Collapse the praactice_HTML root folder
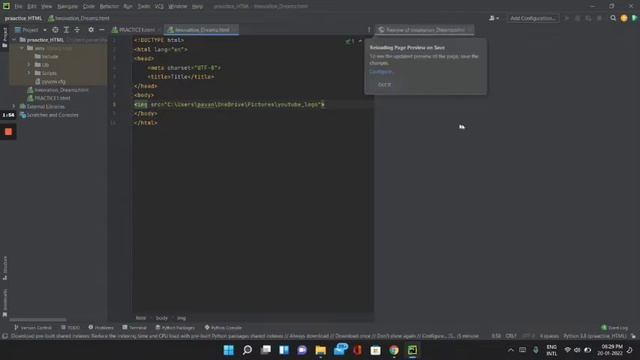 [x=15, y=40]
